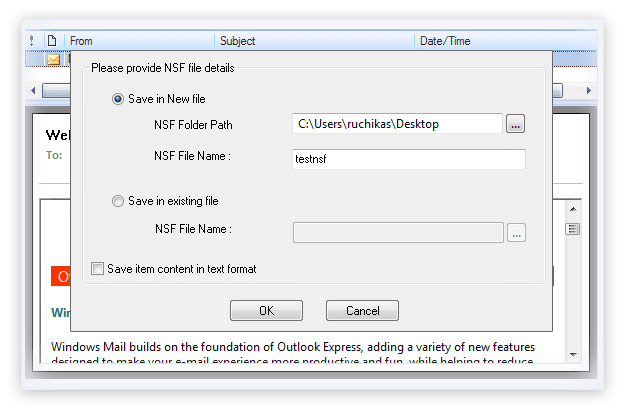This screenshot has width=624, height=409.
Task: Sort messages by the Subject column
Action: (314, 41)
